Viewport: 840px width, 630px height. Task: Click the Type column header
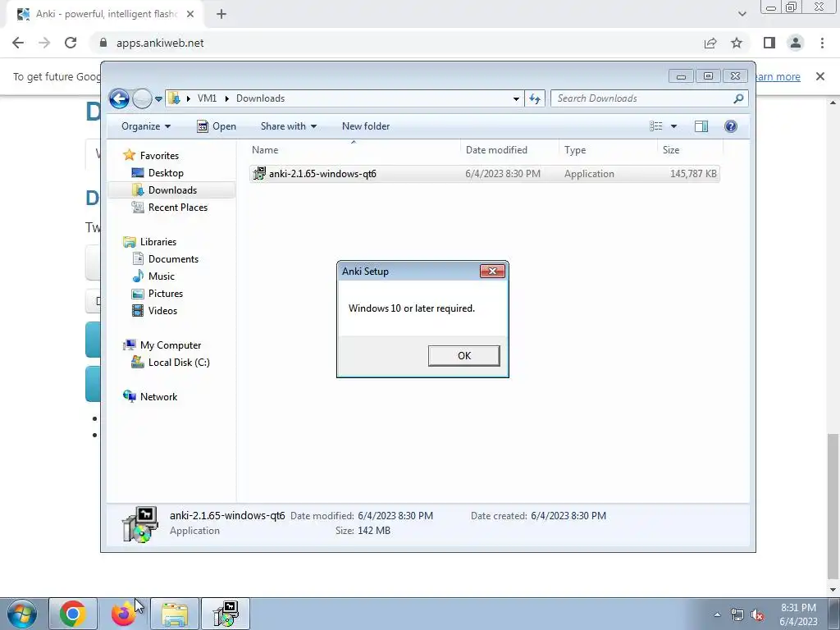pyautogui.click(x=608, y=150)
